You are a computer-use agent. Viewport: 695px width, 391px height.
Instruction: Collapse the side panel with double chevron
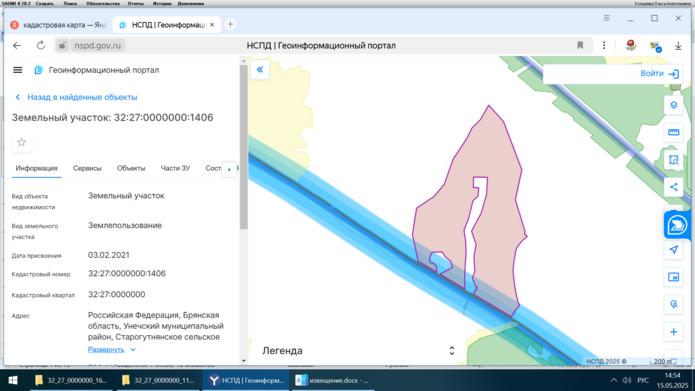(260, 70)
